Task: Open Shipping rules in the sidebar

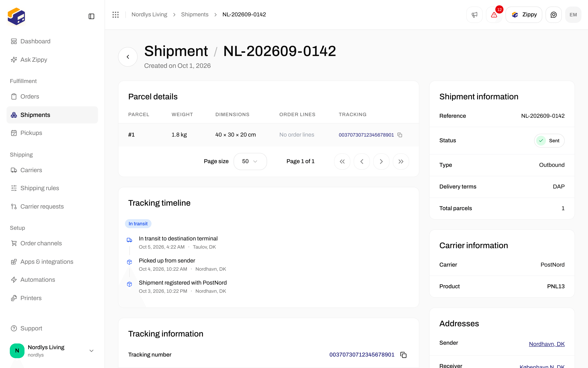Action: 52,188
